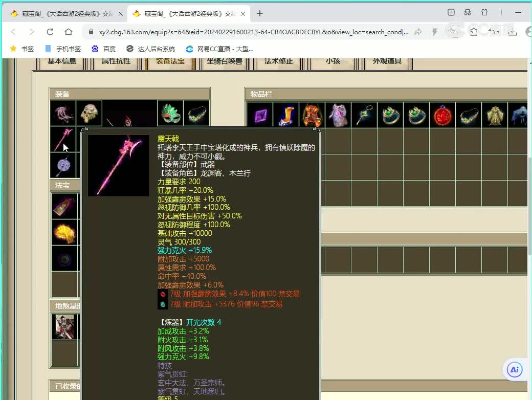
Task: Select the pink halberd weapon in equipment
Action: pos(63,139)
